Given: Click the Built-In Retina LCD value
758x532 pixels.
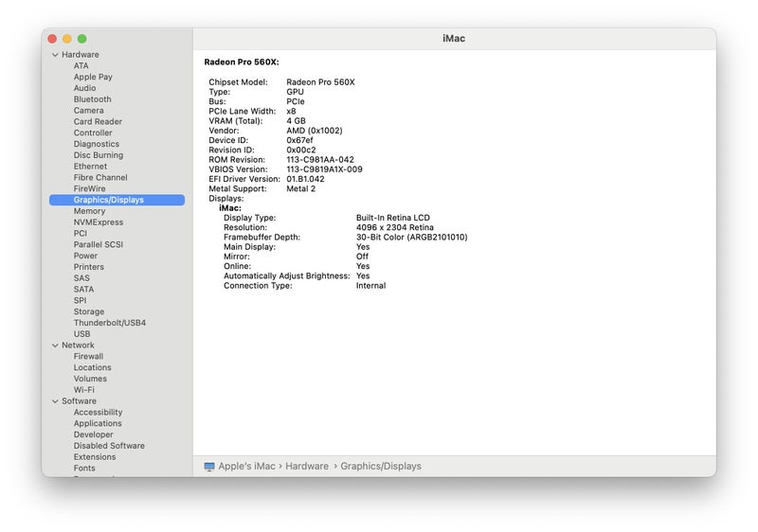Looking at the screenshot, I should 393,218.
